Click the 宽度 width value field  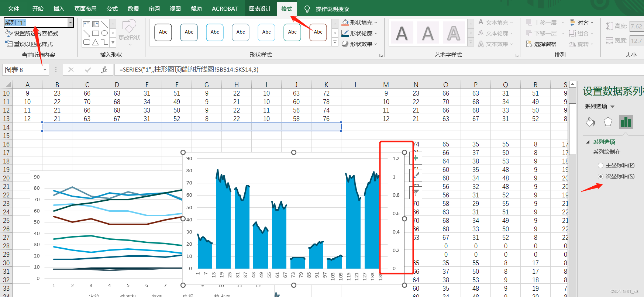(636, 41)
